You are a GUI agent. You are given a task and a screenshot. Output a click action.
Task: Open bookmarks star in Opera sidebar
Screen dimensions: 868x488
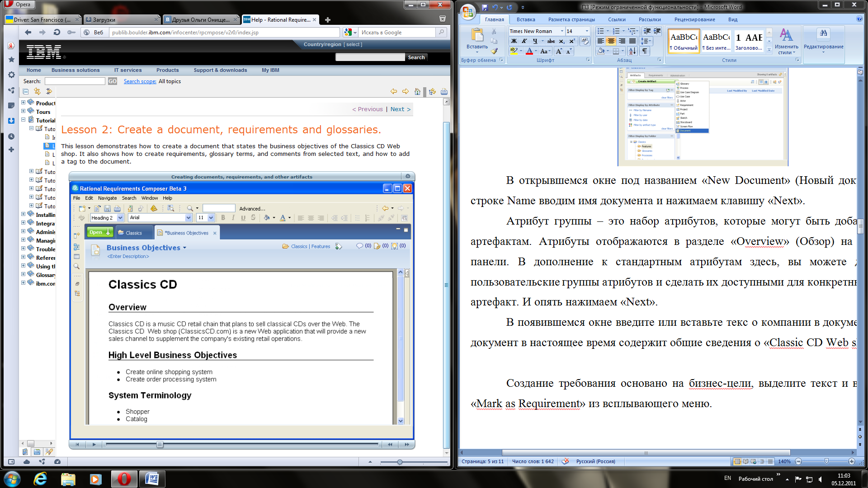11,60
